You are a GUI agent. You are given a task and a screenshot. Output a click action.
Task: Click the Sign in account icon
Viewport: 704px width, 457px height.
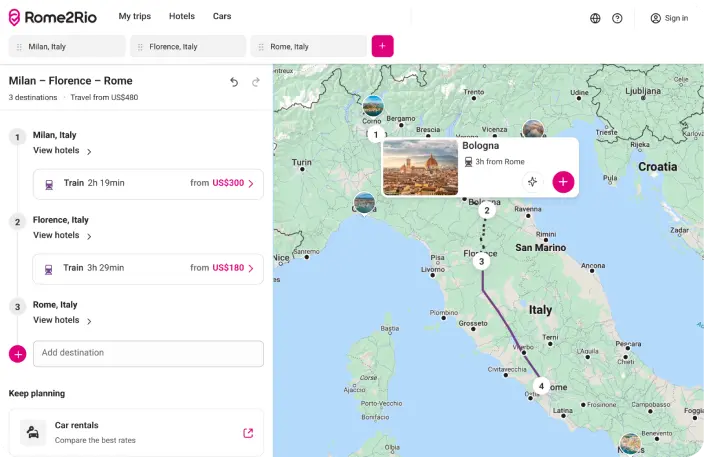[x=656, y=18]
